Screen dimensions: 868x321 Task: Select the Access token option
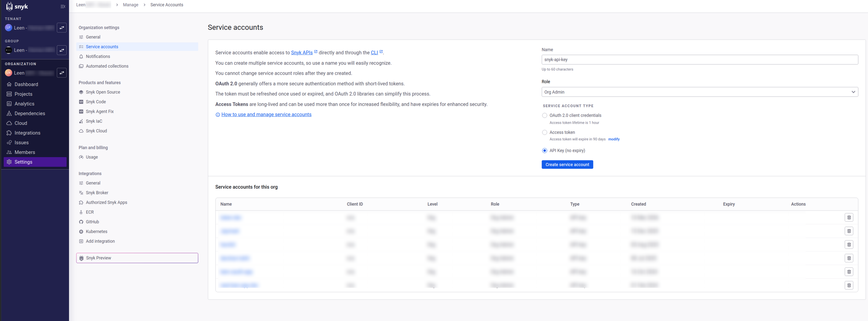[x=545, y=132]
